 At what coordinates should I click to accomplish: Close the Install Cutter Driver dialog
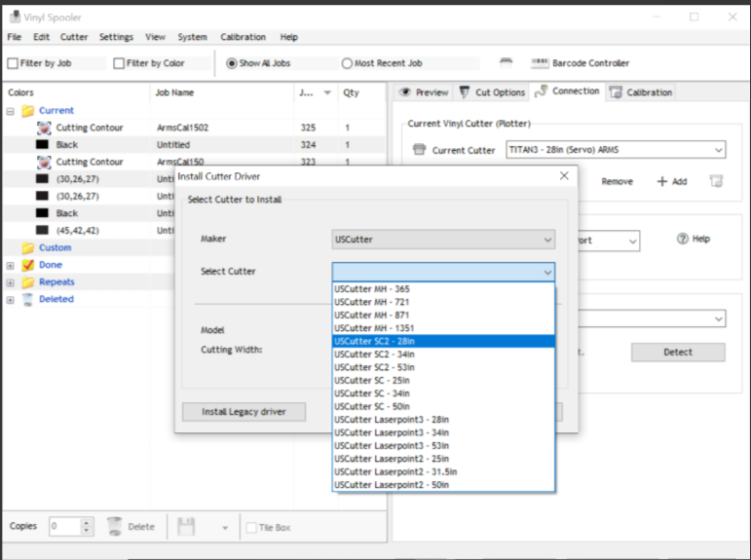coord(564,176)
